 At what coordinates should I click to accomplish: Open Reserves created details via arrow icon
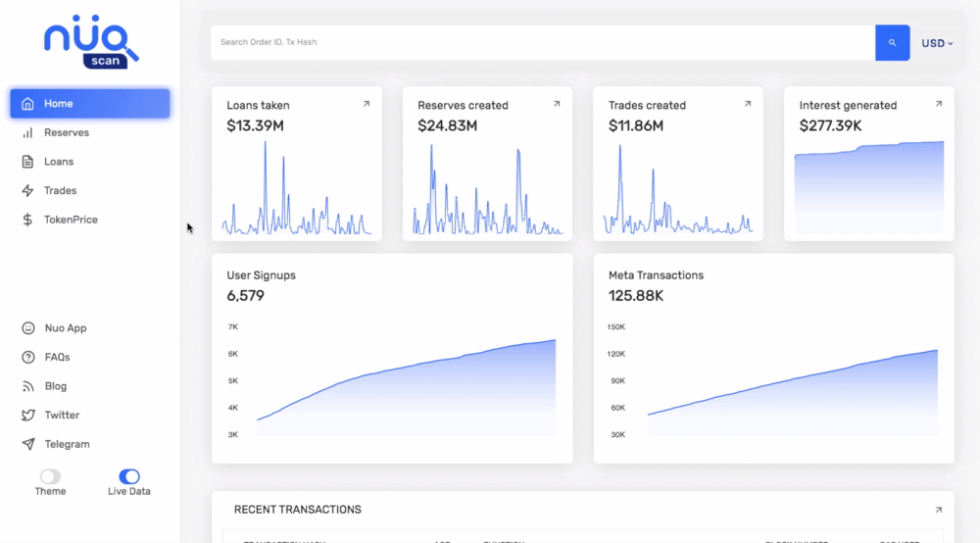(557, 104)
